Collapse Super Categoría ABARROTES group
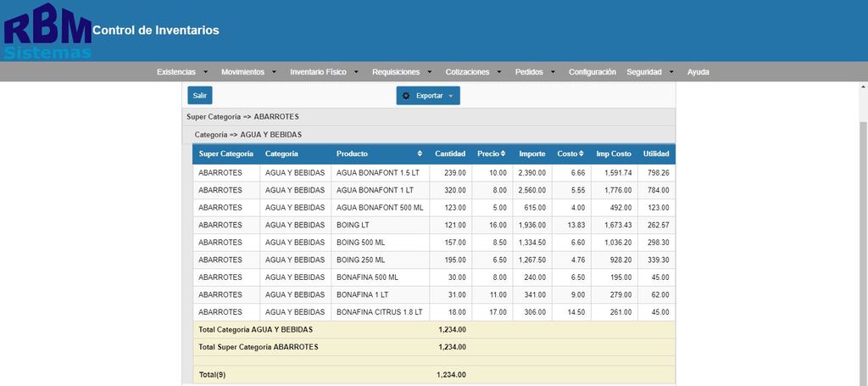Image resolution: width=868 pixels, height=386 pixels. coord(429,117)
